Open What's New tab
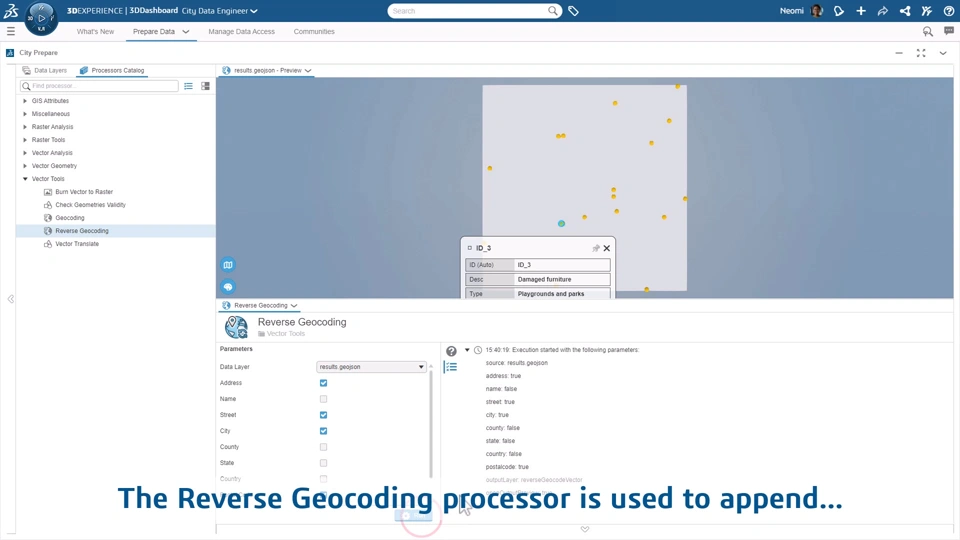This screenshot has height=540, width=960. pos(95,31)
